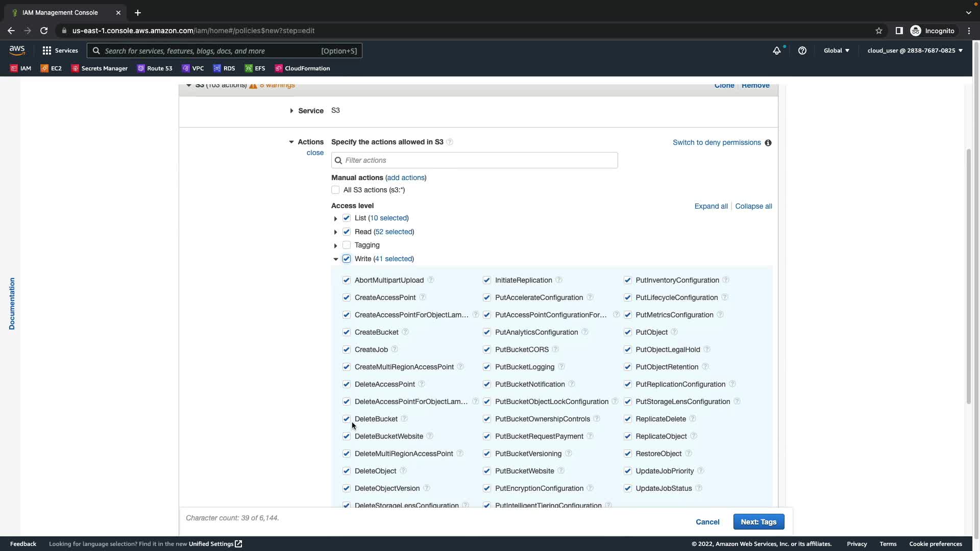Open the Route 53 favorite shortcut

(x=155, y=68)
